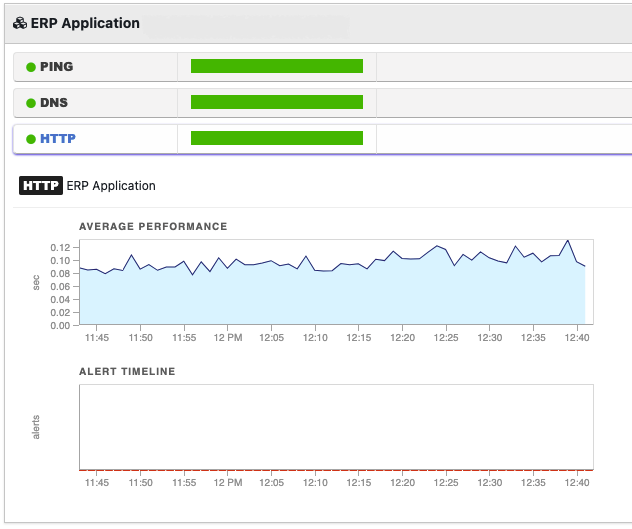Image resolution: width=632 pixels, height=529 pixels.
Task: Open the blue HTTP test link
Action: coord(58,139)
